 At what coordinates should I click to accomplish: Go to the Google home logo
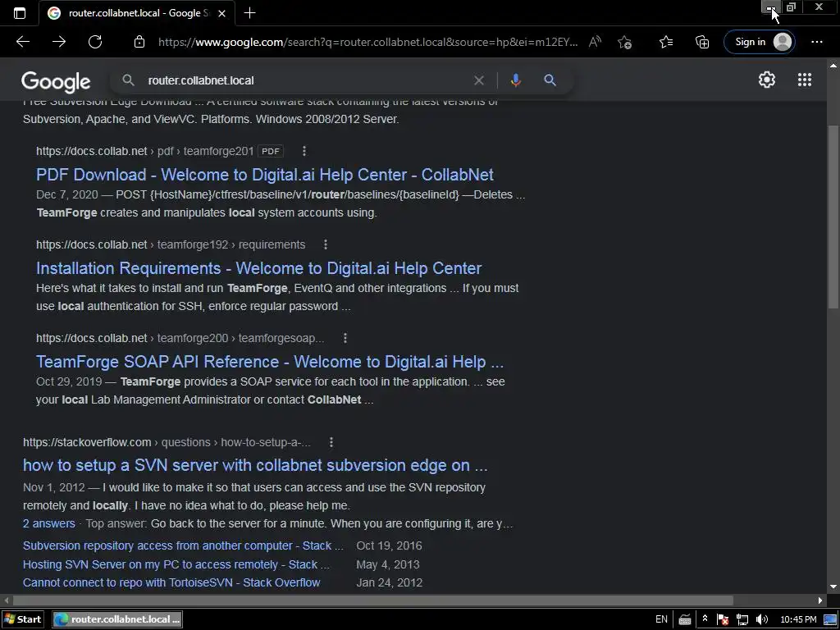tap(56, 81)
